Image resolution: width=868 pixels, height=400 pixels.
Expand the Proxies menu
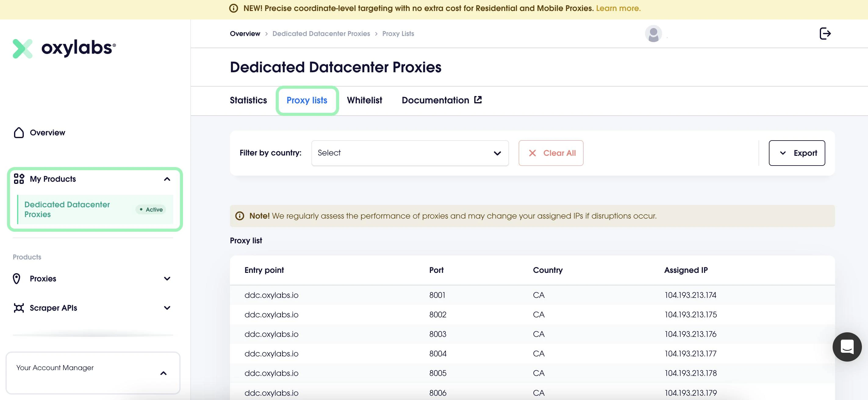167,278
